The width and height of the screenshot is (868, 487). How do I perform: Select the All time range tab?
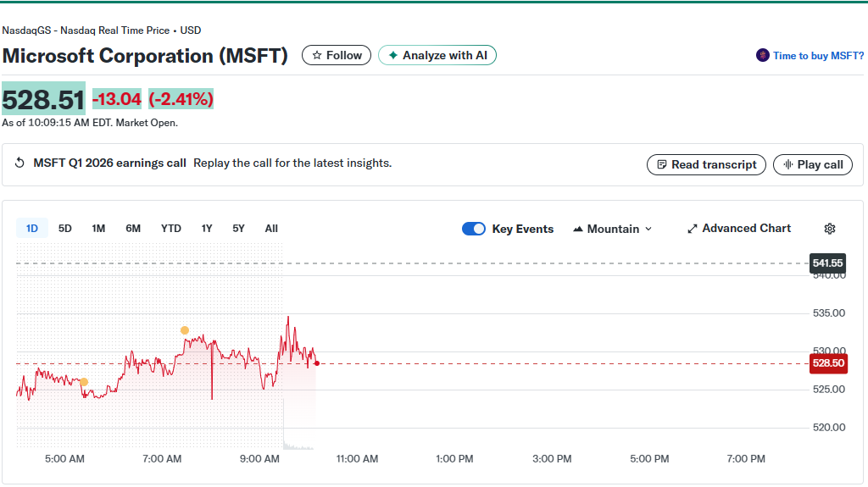tap(271, 229)
